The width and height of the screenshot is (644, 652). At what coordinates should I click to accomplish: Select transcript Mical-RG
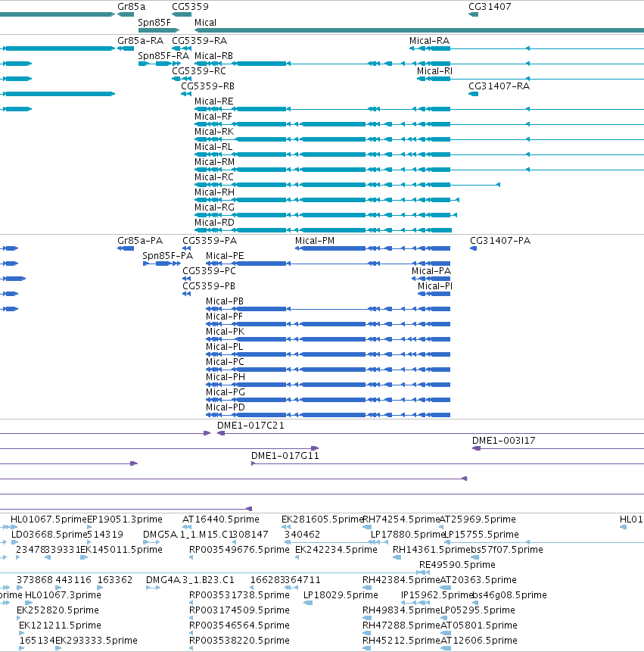325,215
